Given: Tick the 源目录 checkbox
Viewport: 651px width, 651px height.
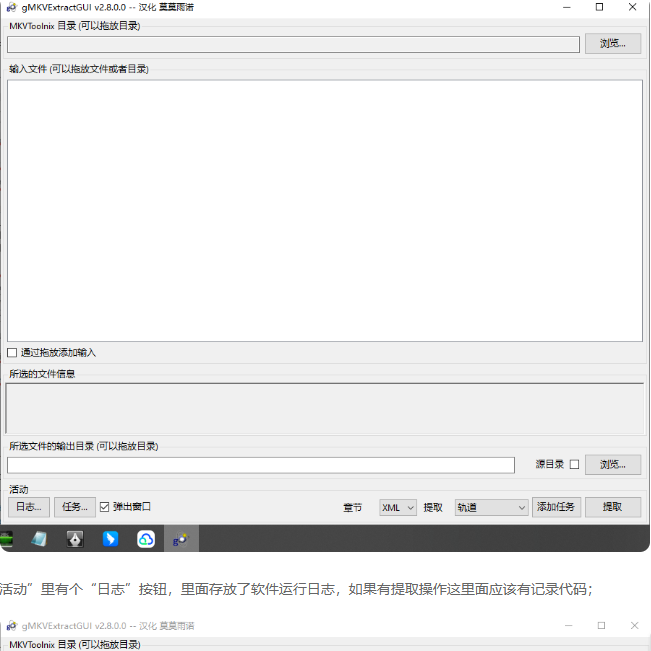Looking at the screenshot, I should pos(574,464).
